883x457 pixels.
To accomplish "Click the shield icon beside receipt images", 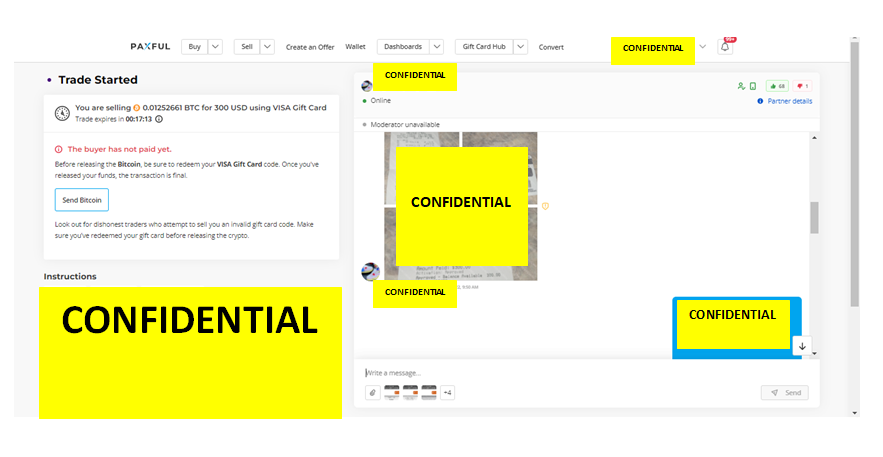I will (x=545, y=206).
